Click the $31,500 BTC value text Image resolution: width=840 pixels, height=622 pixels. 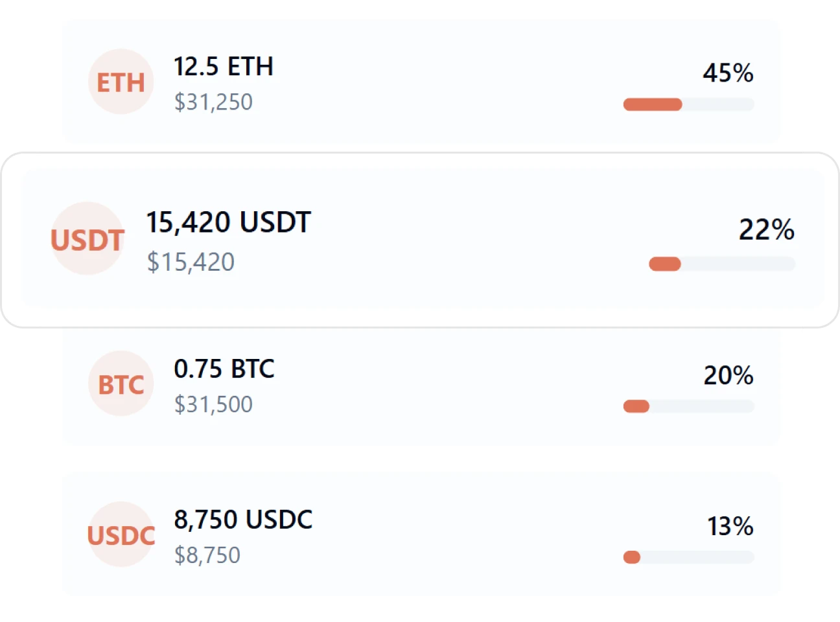[x=213, y=404]
